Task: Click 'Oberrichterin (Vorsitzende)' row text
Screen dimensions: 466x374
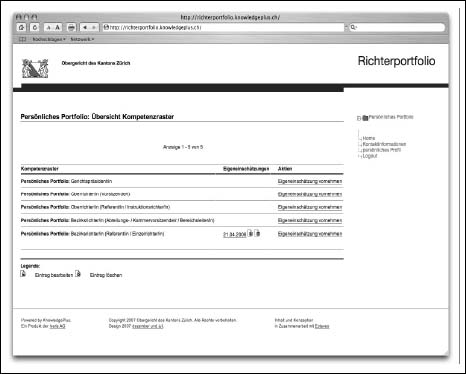Action: point(100,194)
